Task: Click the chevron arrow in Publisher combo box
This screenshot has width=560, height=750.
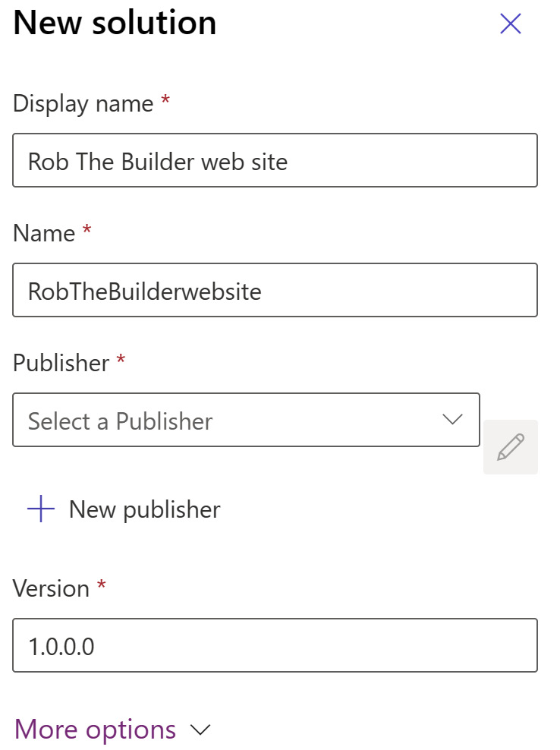Action: [452, 420]
